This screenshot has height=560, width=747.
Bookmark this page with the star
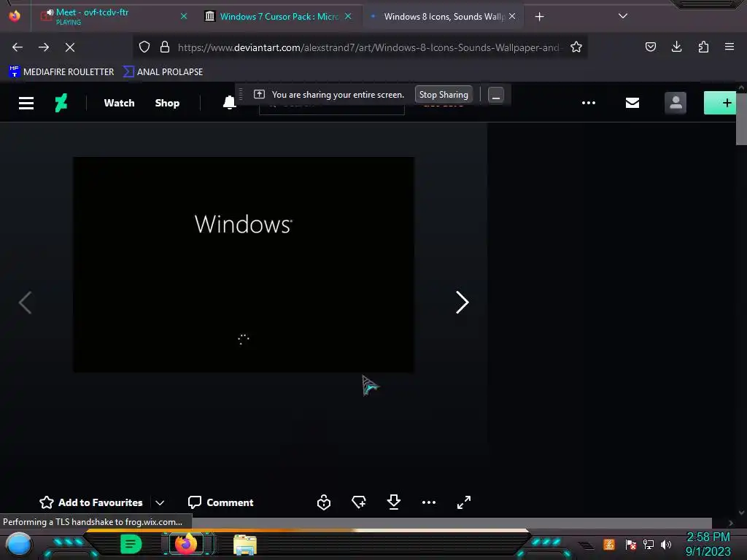click(576, 47)
